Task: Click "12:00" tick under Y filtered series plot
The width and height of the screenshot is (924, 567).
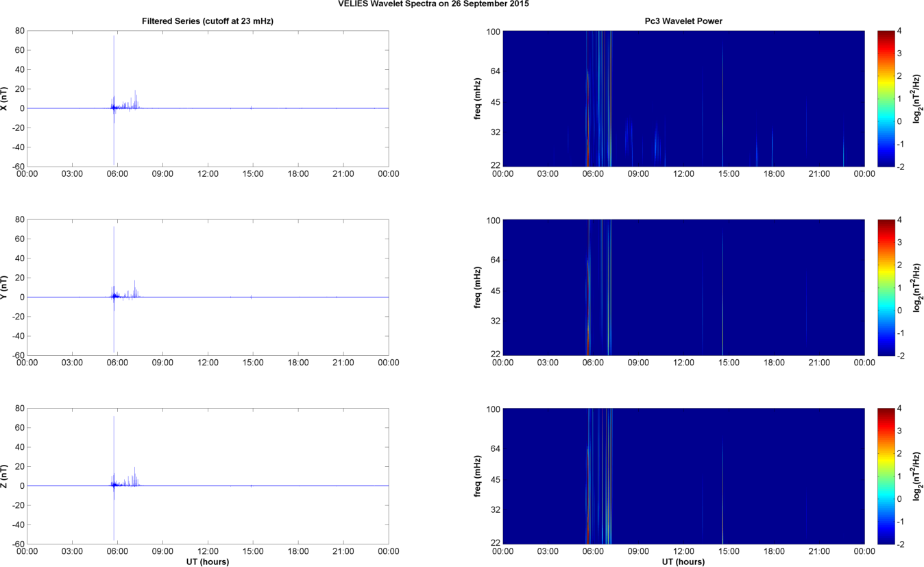Action: point(208,363)
